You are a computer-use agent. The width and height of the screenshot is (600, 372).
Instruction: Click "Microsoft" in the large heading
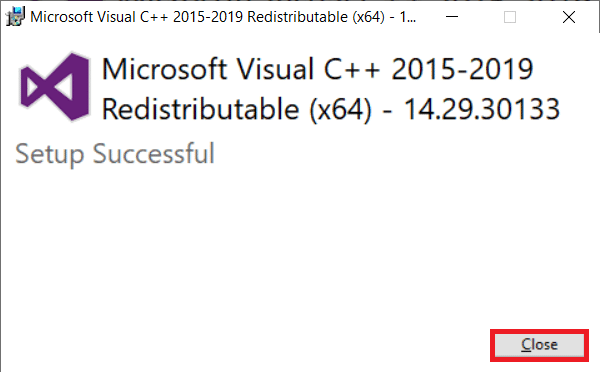165,69
